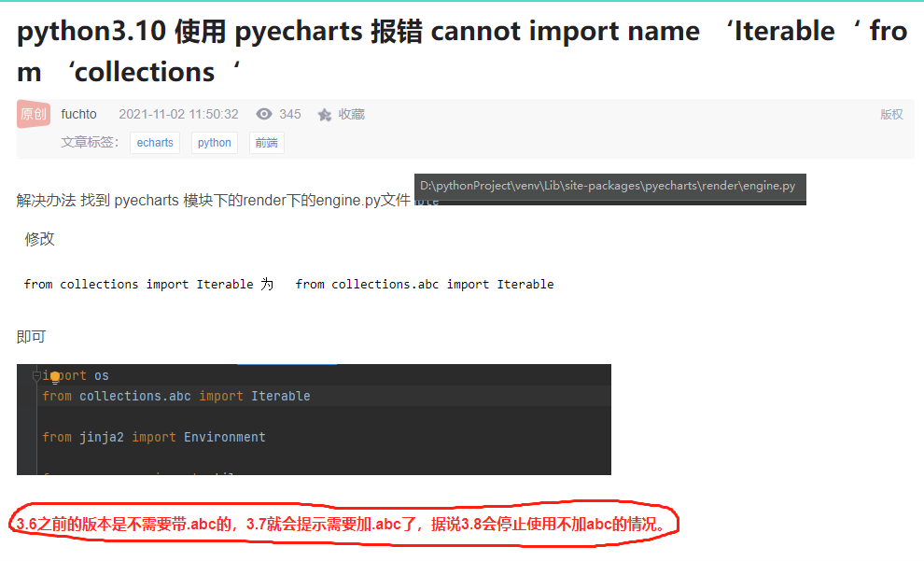Open the 版权 copyright link
The height and width of the screenshot is (561, 924).
click(891, 114)
